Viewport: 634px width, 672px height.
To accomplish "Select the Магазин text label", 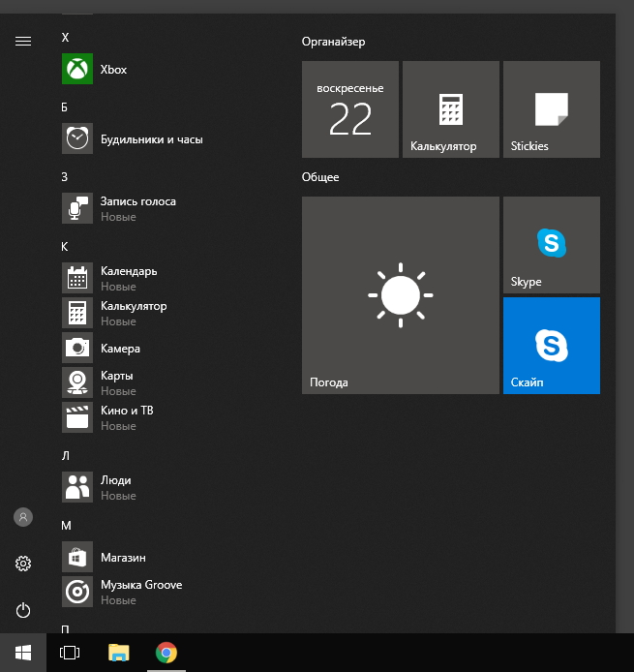I will tap(123, 558).
